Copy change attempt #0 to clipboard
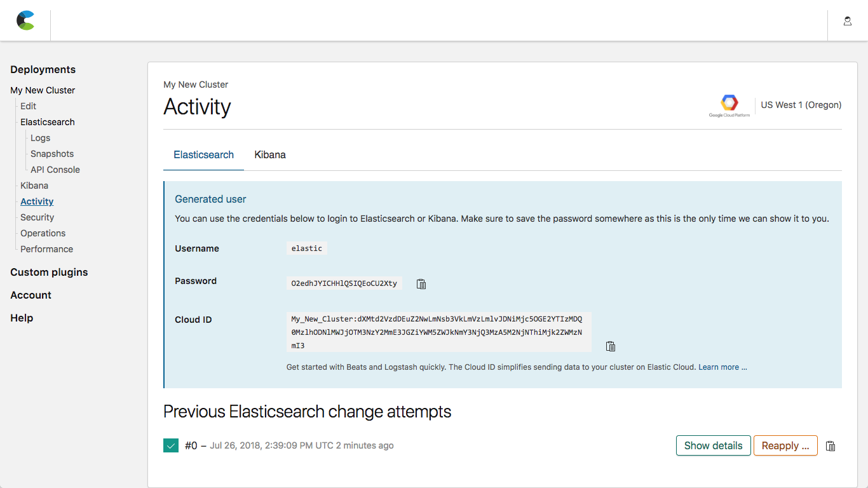 tap(831, 446)
